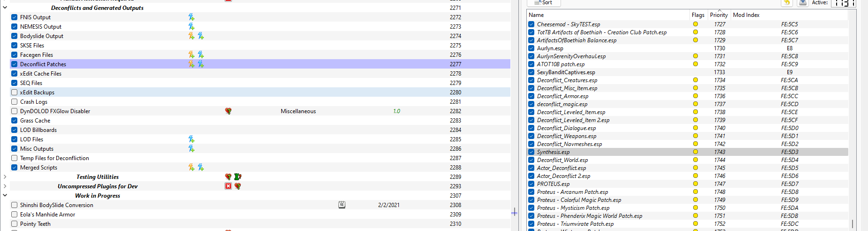Screen dimensions: 868x231
Task: Click the blue conflict icon on LOD Files
Action: (x=191, y=139)
